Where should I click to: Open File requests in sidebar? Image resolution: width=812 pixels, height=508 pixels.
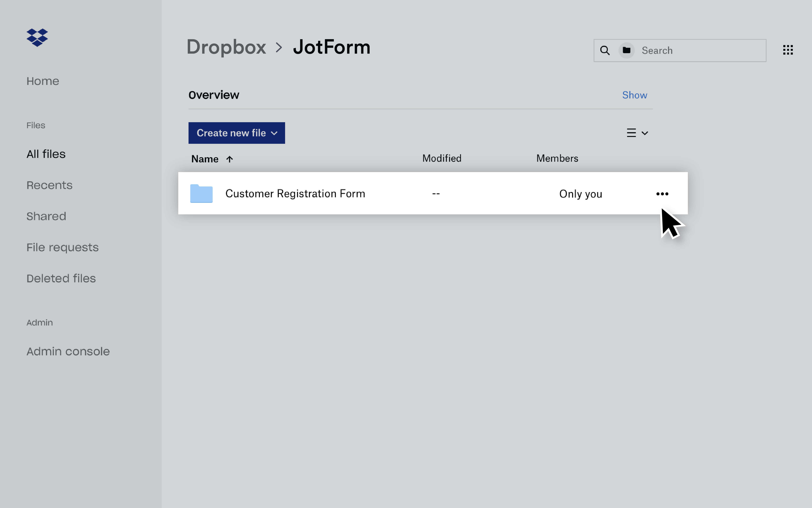point(62,247)
